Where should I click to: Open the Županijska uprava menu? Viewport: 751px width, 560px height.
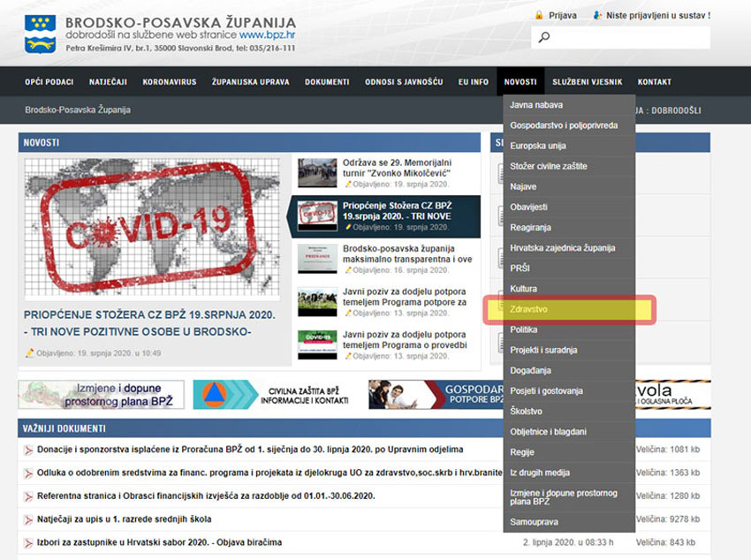point(250,82)
